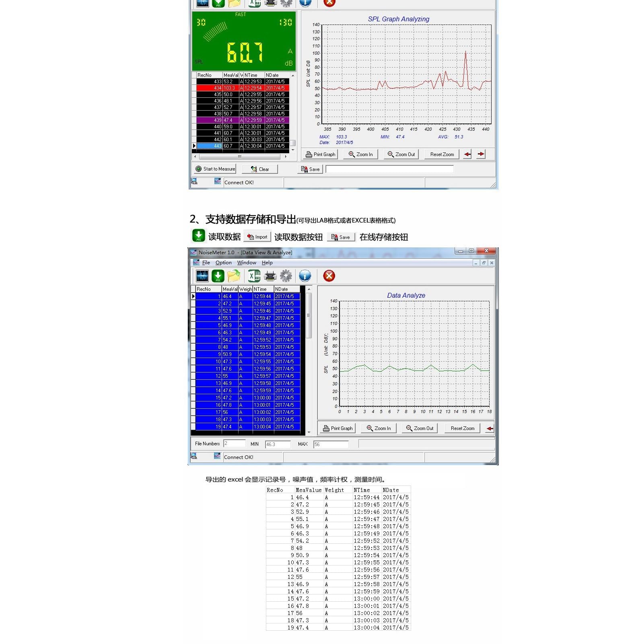Select purple row 439 with value 47.4
This screenshot has height=644, width=644.
tap(243, 120)
